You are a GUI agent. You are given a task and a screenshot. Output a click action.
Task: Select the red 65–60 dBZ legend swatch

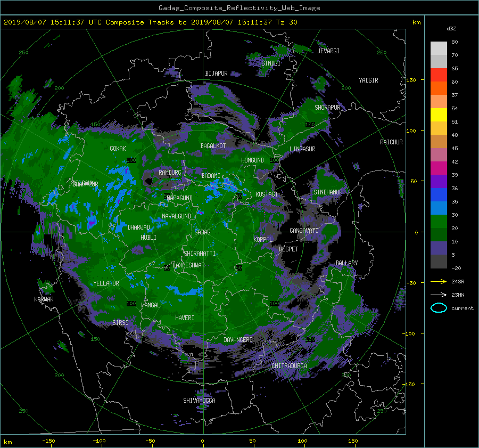point(439,75)
